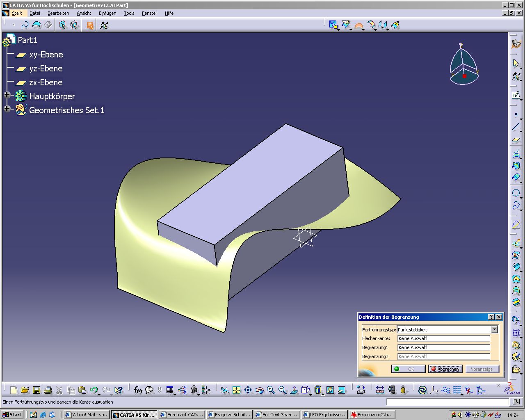Open the Start menu in CATIA menubar
This screenshot has width=525, height=420.
(17, 13)
